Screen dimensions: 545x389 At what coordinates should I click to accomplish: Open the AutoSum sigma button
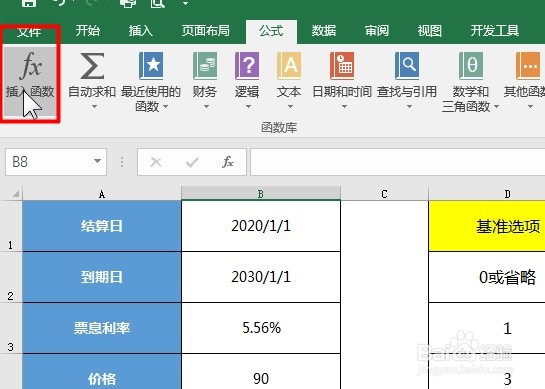click(92, 66)
